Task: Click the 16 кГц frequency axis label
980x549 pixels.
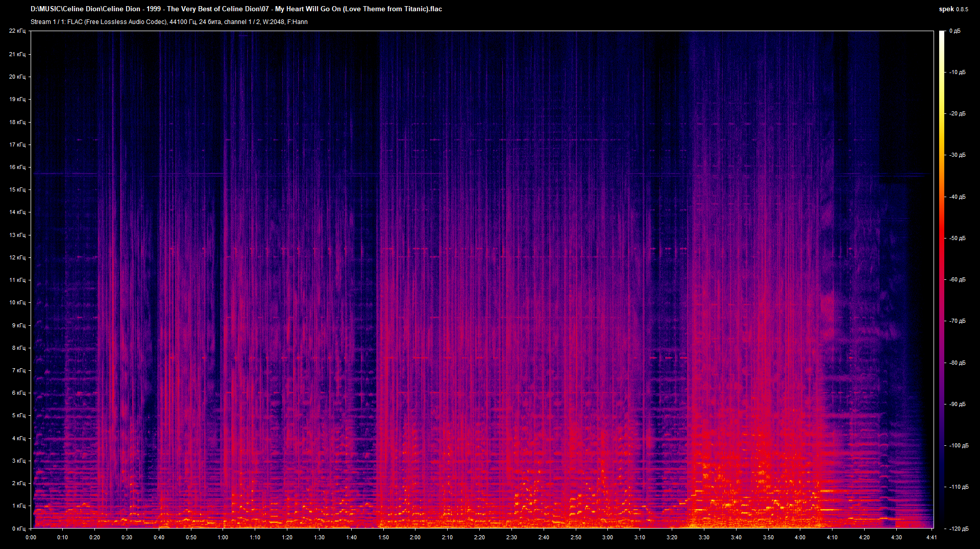Action: pos(17,167)
